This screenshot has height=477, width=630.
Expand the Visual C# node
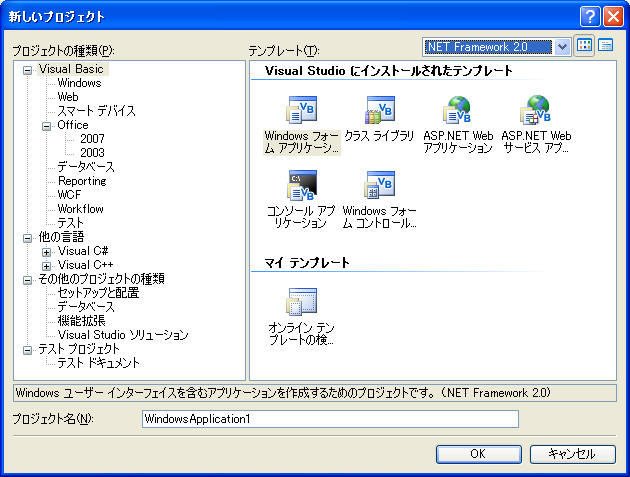coord(47,252)
